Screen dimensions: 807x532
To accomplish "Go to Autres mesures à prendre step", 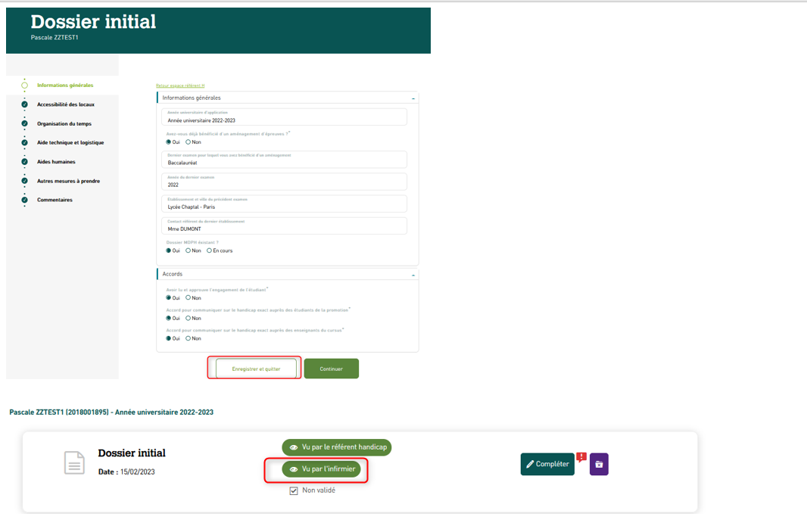I will pyautogui.click(x=68, y=181).
